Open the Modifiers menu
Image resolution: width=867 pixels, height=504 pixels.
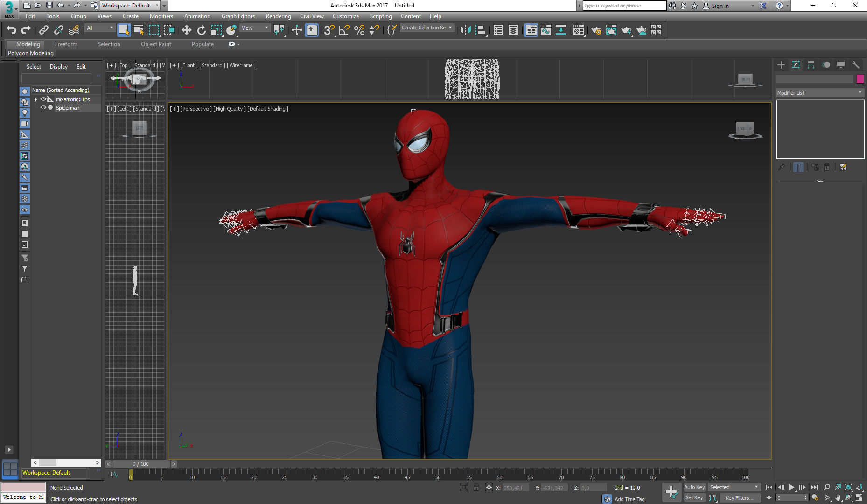pos(161,16)
